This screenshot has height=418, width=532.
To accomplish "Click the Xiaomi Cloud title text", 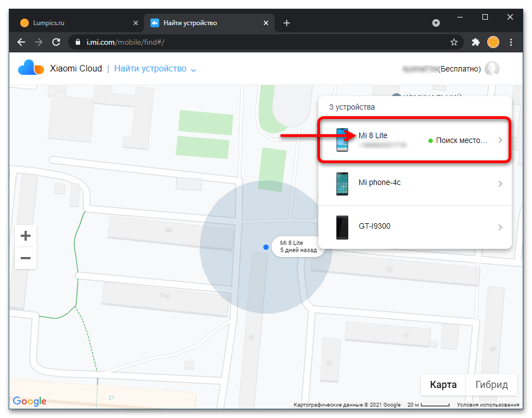I will (x=76, y=68).
